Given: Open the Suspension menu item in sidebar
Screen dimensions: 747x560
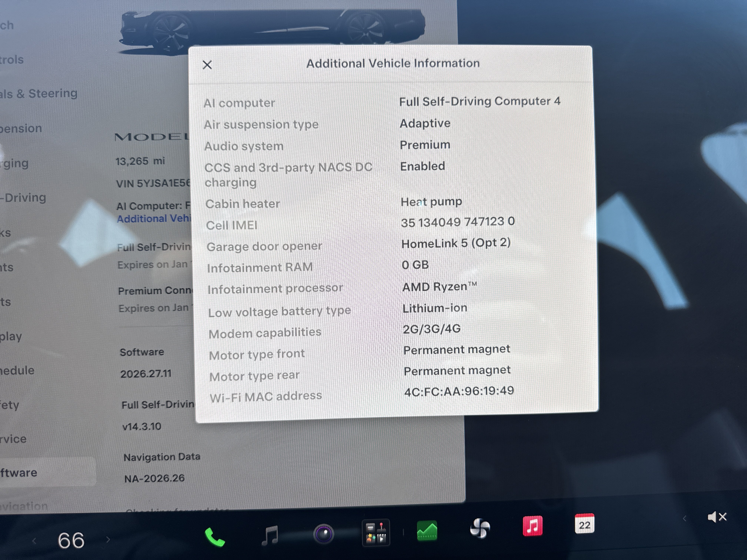Looking at the screenshot, I should coord(21,128).
